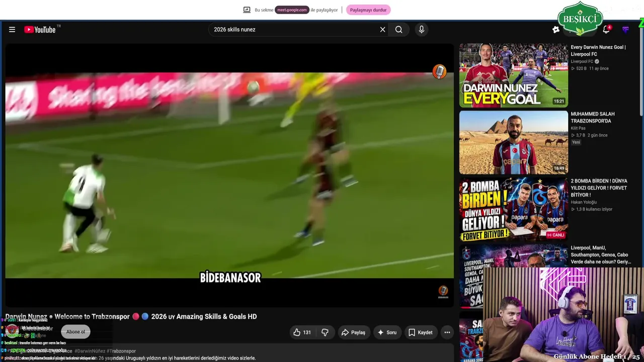Open the 2 Bomba Birden live thumbnail
Screen dimensions: 644x362
[x=513, y=209]
